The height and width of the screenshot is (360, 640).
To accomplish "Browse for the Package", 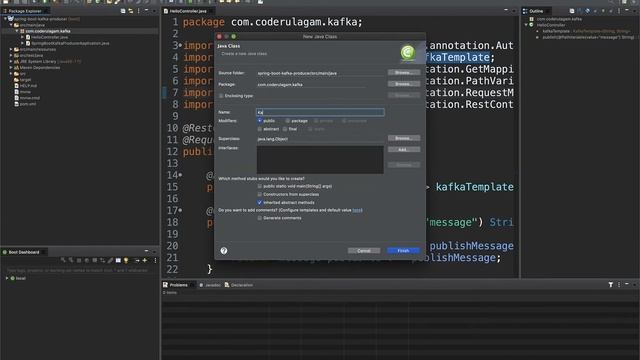I will 404,84.
